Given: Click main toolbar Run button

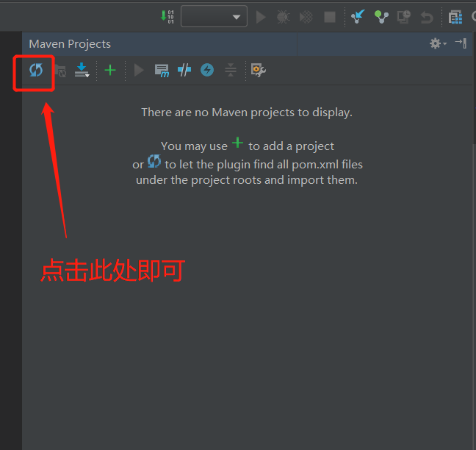Looking at the screenshot, I should pyautogui.click(x=261, y=17).
